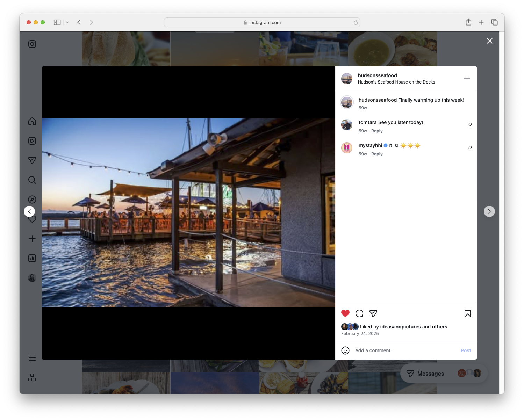The height and width of the screenshot is (420, 524).
Task: Open the hamburger More menu at sidebar bottom
Action: [32, 357]
